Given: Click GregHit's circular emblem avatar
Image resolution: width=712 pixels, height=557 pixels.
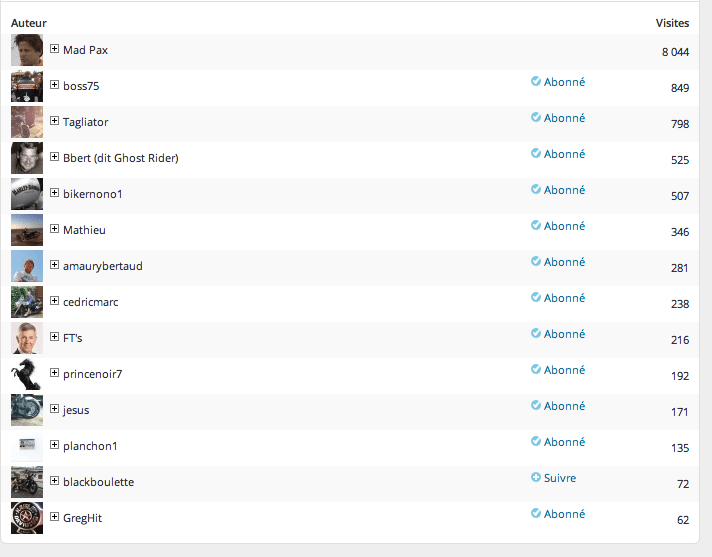Looking at the screenshot, I should point(27,518).
